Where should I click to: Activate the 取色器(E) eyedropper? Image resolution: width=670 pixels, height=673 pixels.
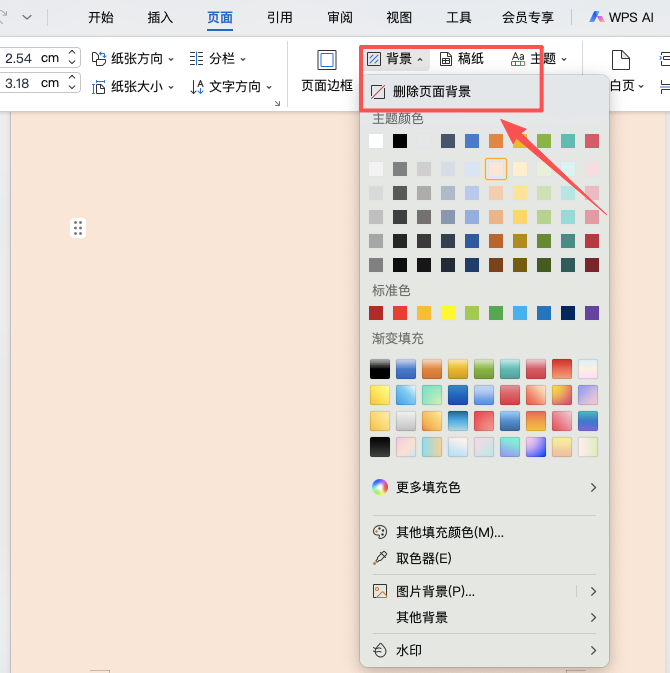[x=484, y=558]
